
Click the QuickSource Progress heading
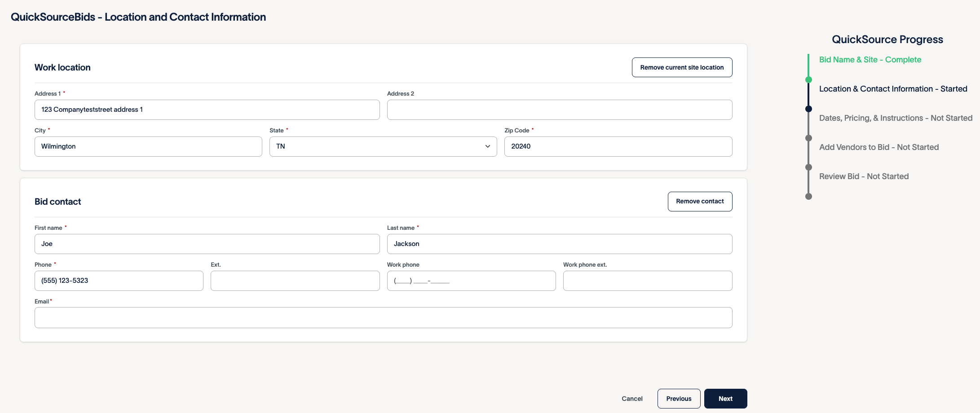887,40
